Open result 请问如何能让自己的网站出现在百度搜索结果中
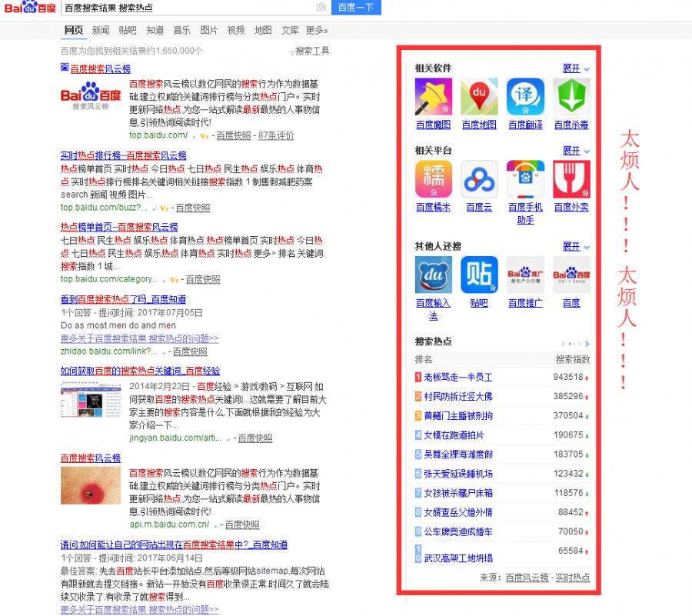Screen dimensions: 692x616 [x=174, y=545]
